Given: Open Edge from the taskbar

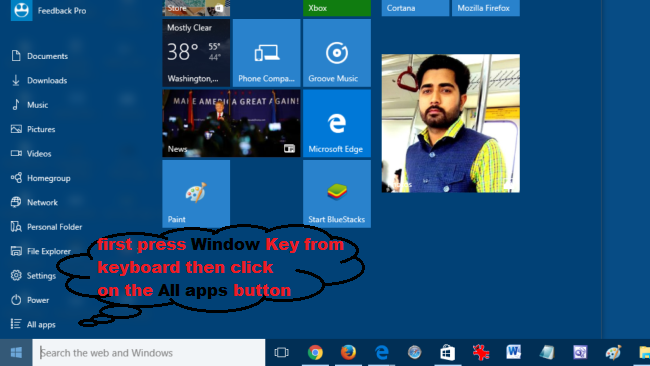Looking at the screenshot, I should click(381, 353).
